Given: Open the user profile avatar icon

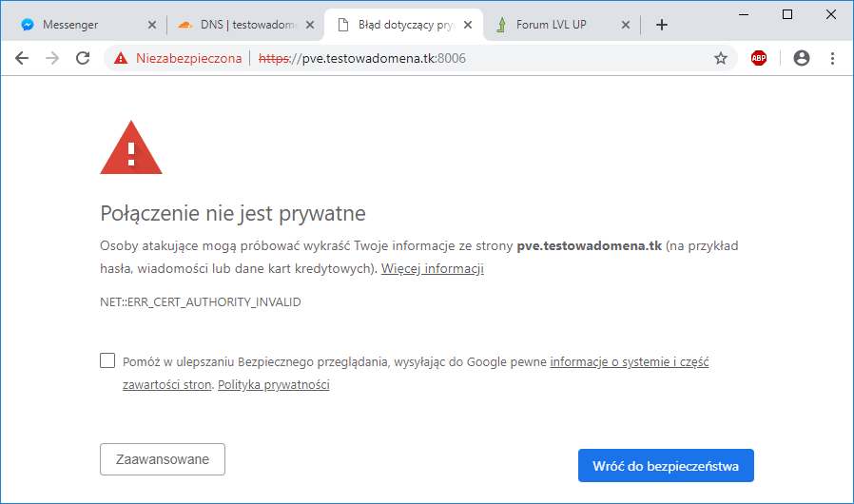Looking at the screenshot, I should pos(802,58).
